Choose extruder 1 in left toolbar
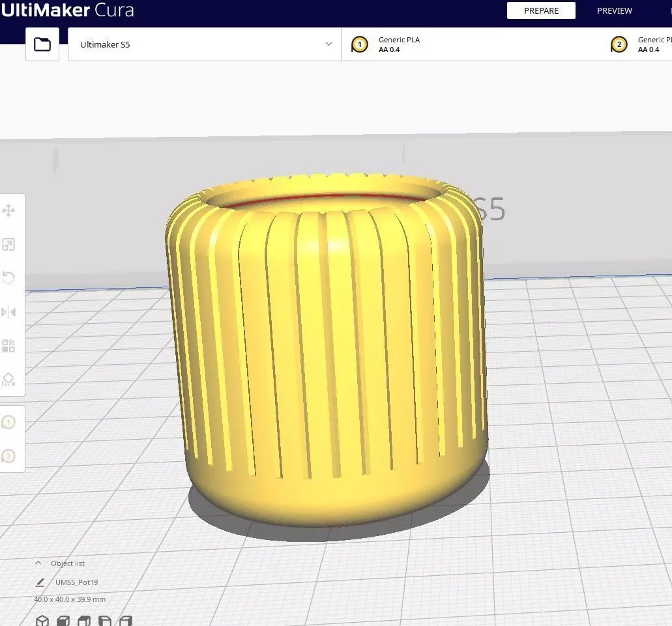 click(x=8, y=422)
